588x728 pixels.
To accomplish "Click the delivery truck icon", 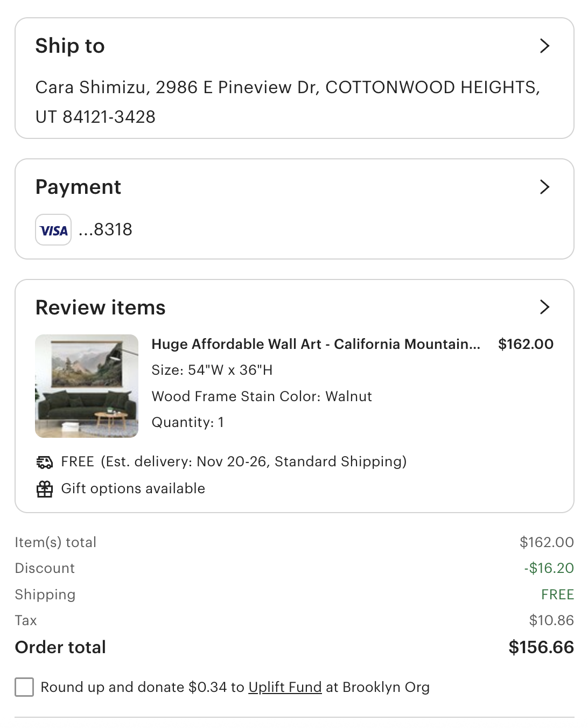I will pyautogui.click(x=45, y=462).
